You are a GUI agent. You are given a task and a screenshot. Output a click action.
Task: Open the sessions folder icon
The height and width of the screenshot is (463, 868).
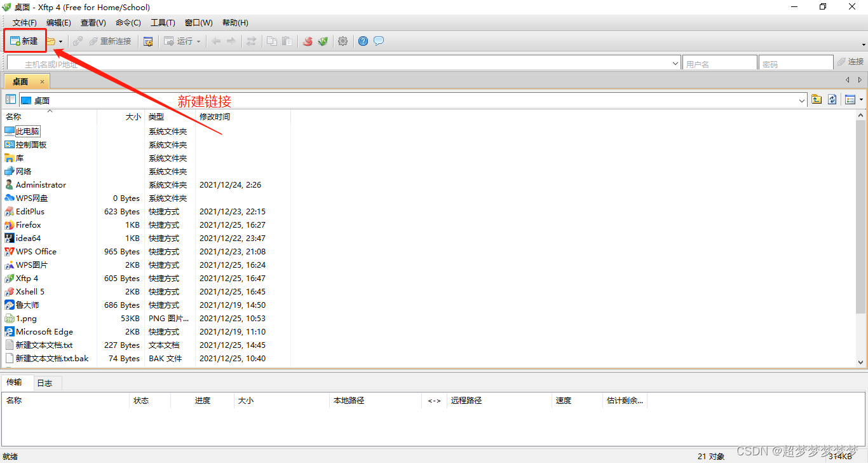(x=51, y=41)
